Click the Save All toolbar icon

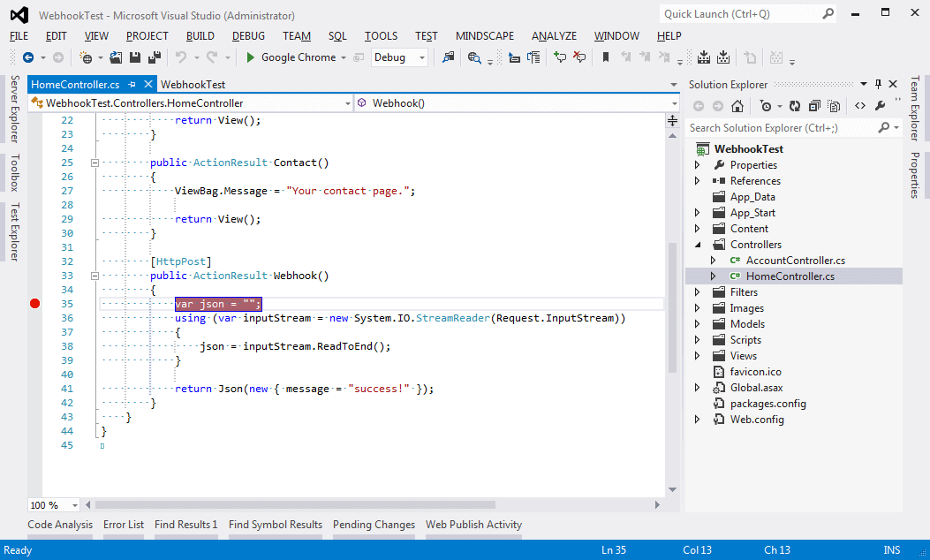(155, 57)
